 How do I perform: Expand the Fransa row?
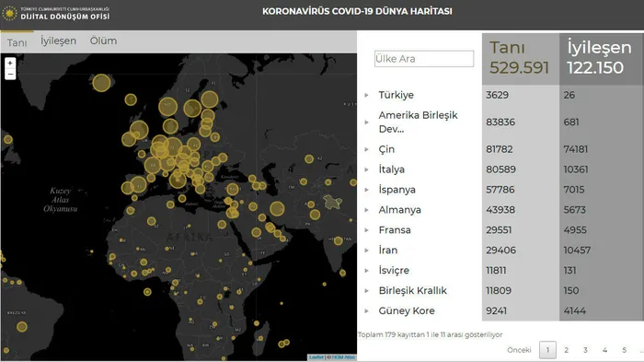point(366,230)
